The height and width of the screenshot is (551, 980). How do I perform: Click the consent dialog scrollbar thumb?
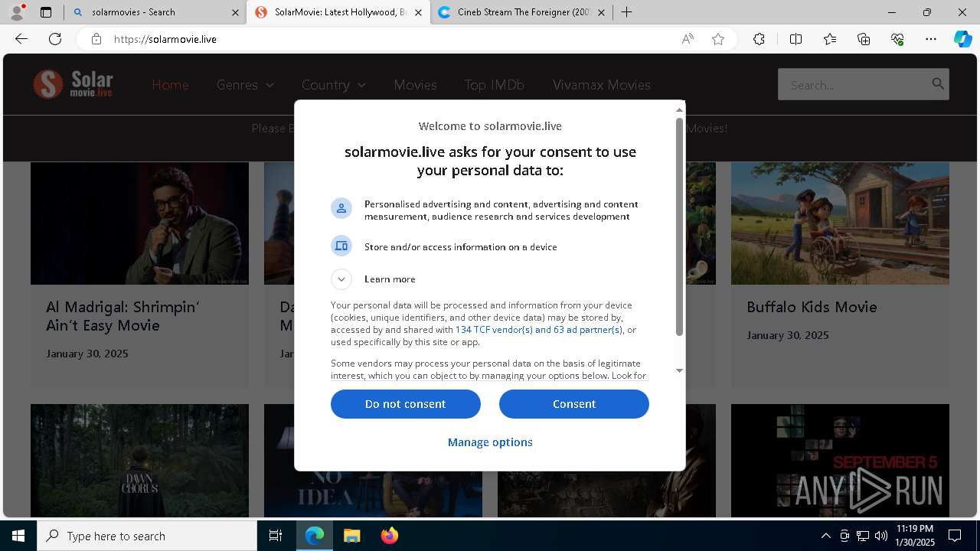pyautogui.click(x=679, y=226)
